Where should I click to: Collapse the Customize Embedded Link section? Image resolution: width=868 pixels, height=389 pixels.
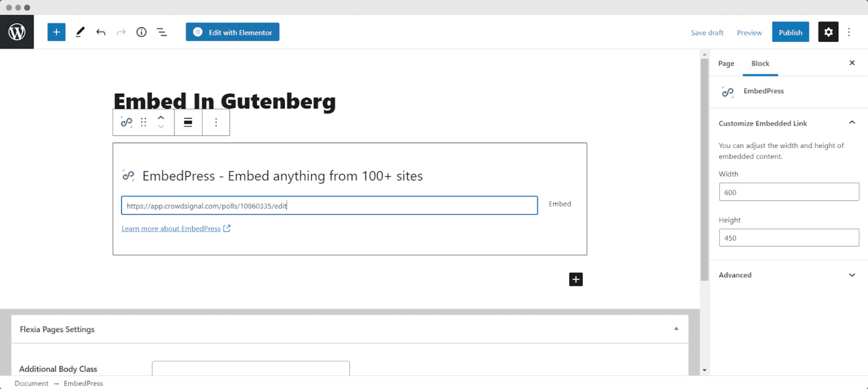tap(852, 122)
